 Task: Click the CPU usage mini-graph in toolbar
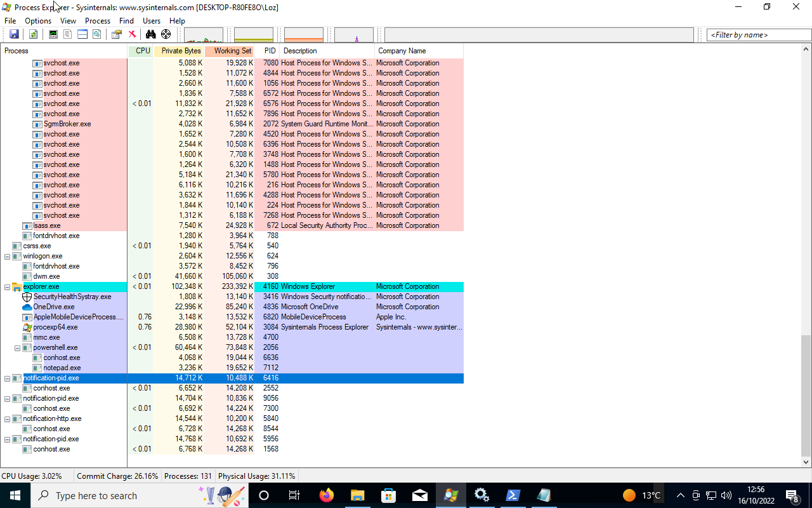(x=203, y=34)
